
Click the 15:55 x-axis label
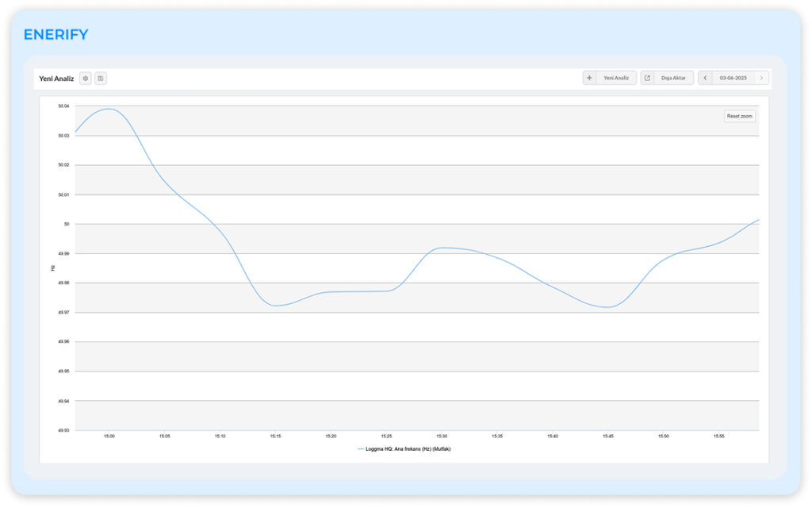tap(718, 436)
